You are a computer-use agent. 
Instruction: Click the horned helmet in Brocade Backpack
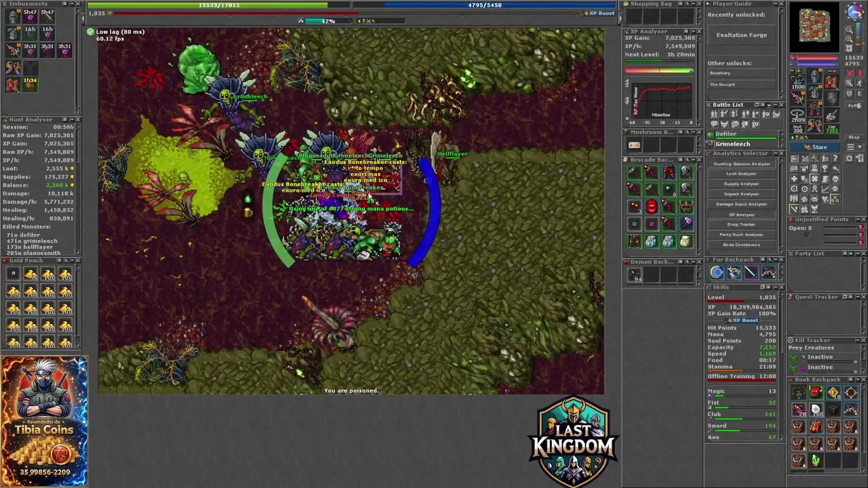tap(686, 207)
